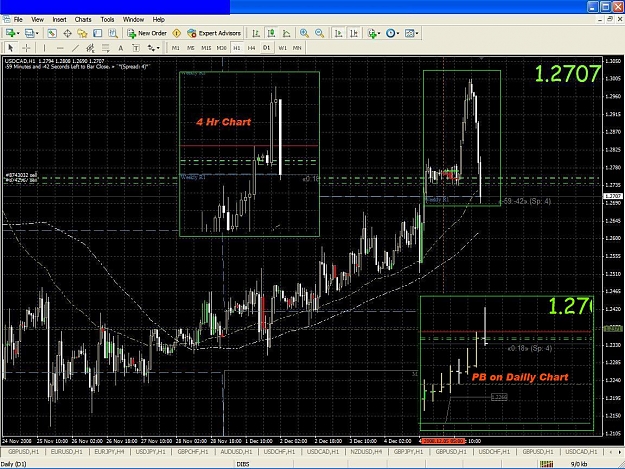625x469 pixels.
Task: Open the Strategy Tester icon
Action: pos(113,33)
